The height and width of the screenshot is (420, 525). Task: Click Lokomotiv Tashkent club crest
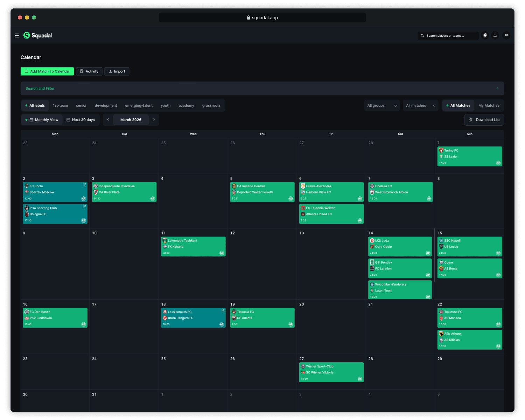pyautogui.click(x=165, y=240)
